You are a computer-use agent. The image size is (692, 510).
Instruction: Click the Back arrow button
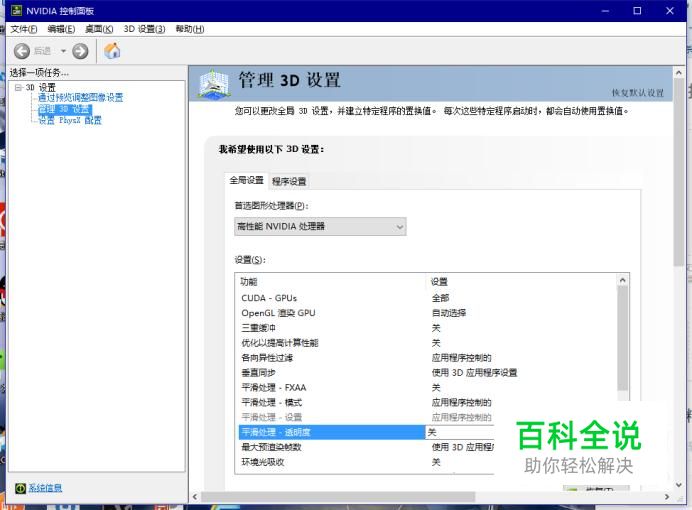click(x=22, y=51)
